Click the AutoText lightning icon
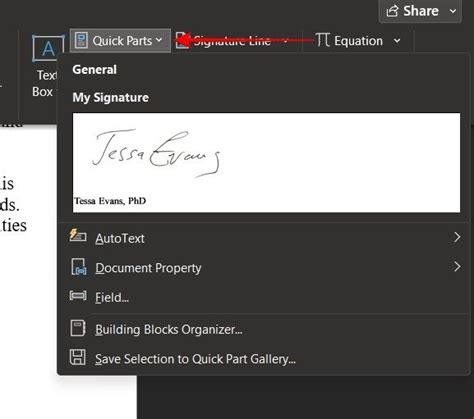 coord(78,235)
